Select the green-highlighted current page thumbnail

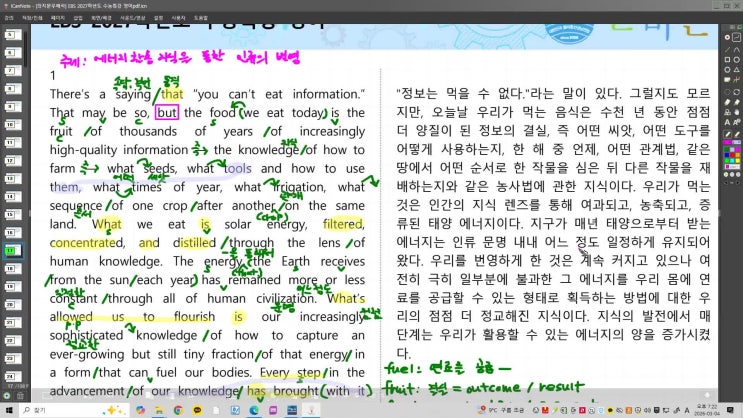[11, 249]
